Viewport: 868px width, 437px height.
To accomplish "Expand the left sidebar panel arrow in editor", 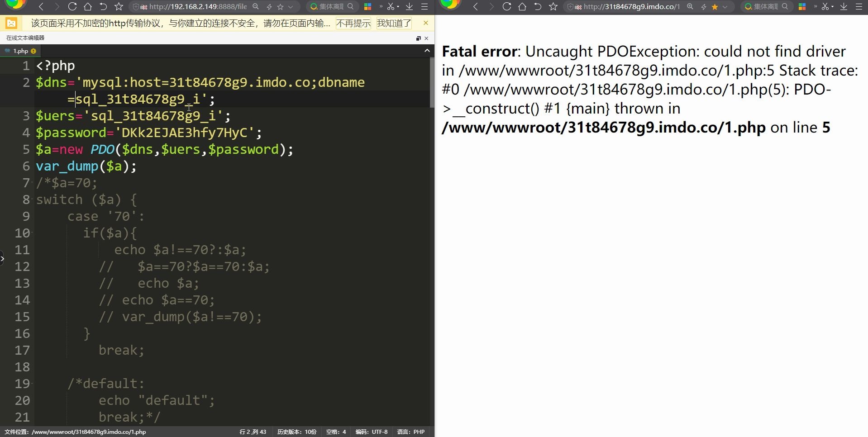I will pyautogui.click(x=2, y=259).
